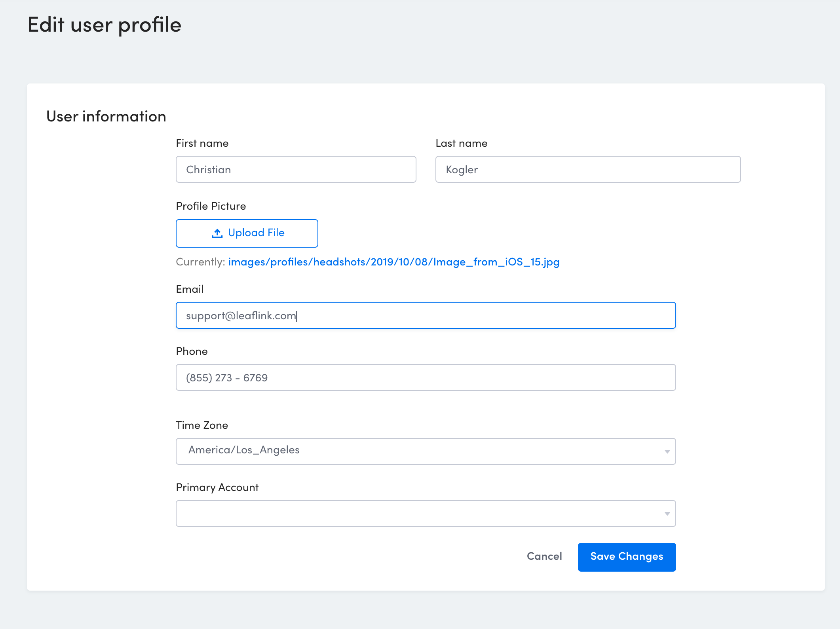840x629 pixels.
Task: Click the Last name input field
Action: coord(588,169)
